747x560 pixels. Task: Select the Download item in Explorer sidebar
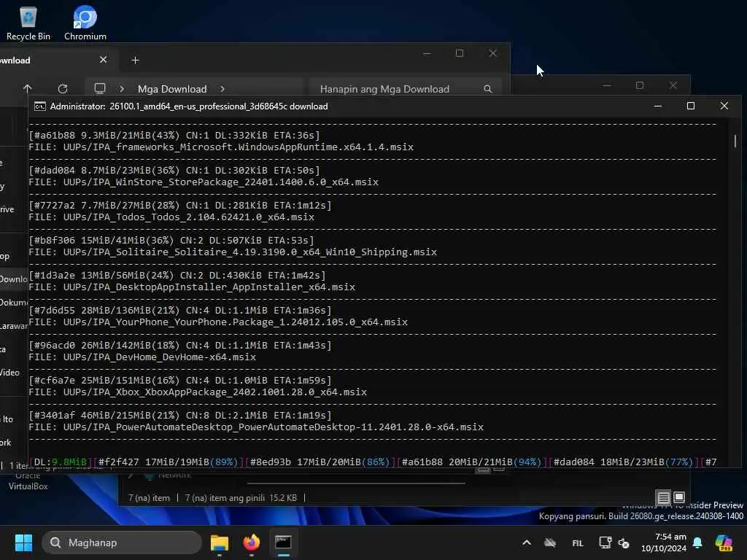pos(13,279)
